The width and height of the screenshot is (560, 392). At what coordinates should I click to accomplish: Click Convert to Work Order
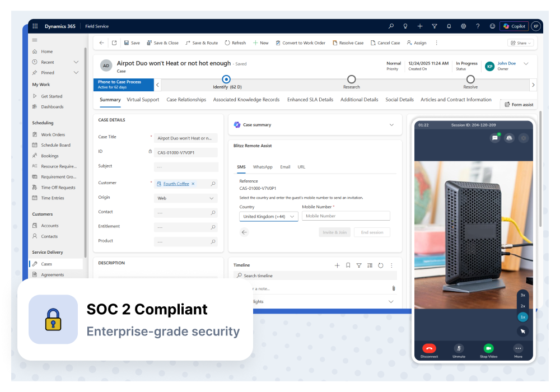[x=300, y=43]
